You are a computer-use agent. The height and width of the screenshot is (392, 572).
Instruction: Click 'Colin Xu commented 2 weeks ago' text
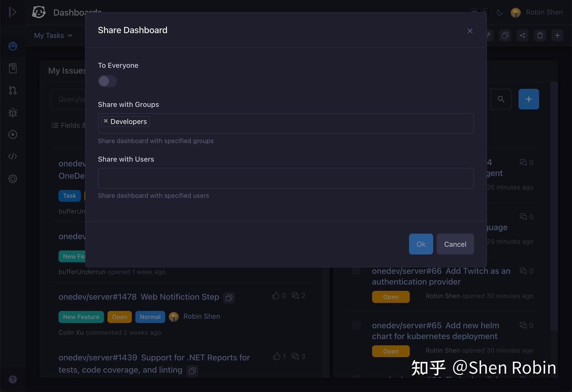click(x=110, y=332)
